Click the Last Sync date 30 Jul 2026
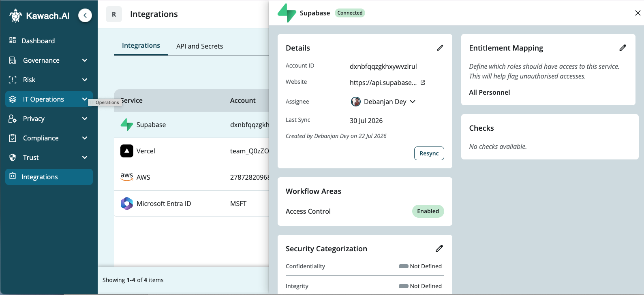The height and width of the screenshot is (295, 644). click(366, 121)
